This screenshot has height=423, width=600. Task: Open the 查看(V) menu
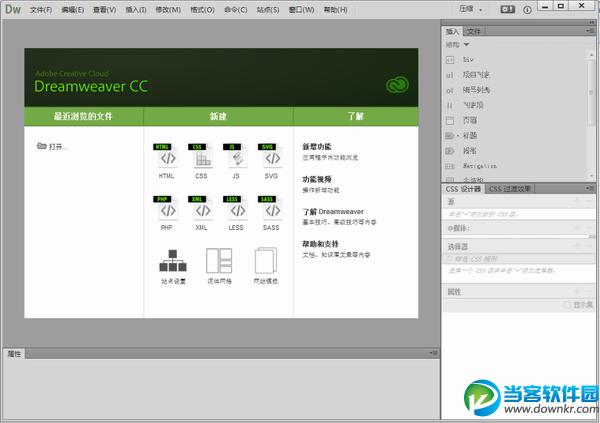[x=104, y=10]
